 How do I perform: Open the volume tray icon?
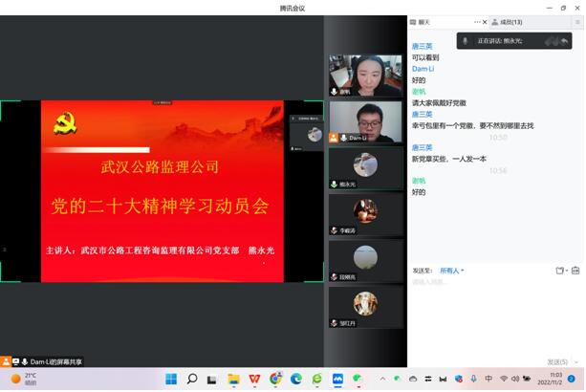pos(515,379)
